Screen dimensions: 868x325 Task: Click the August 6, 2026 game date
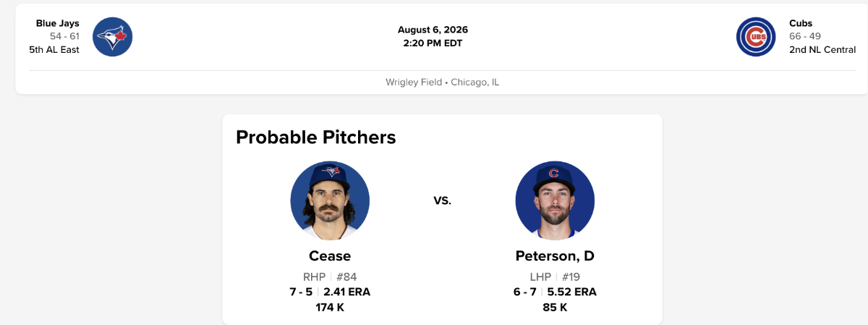[433, 30]
